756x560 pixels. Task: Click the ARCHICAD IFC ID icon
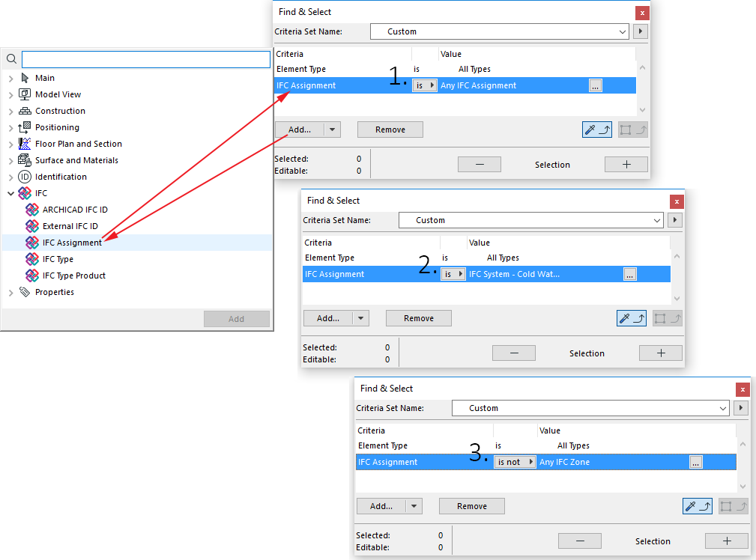pos(31,210)
